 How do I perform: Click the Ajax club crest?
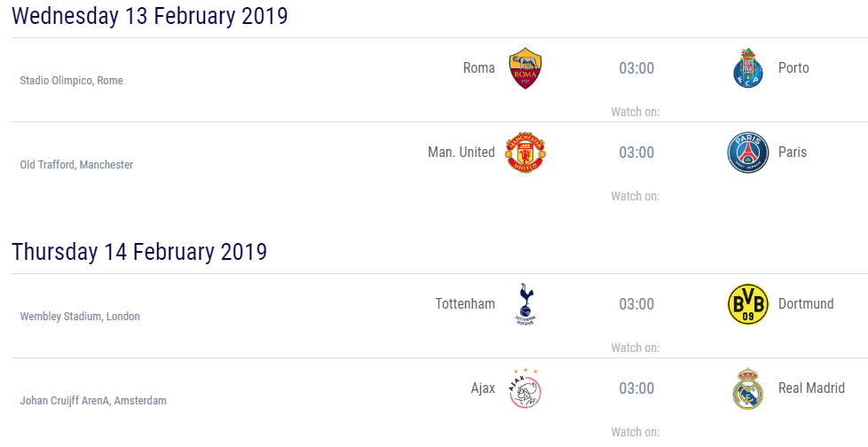click(525, 388)
